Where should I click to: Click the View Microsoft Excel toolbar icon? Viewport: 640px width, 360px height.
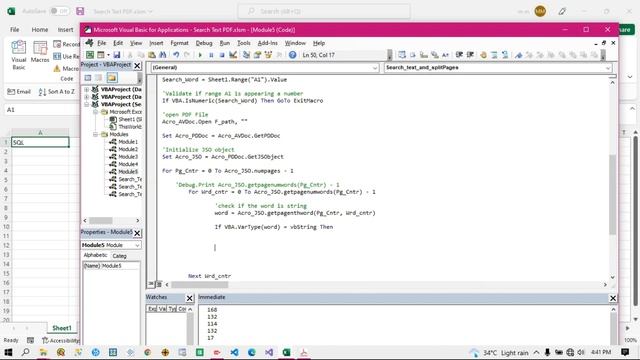(90, 55)
